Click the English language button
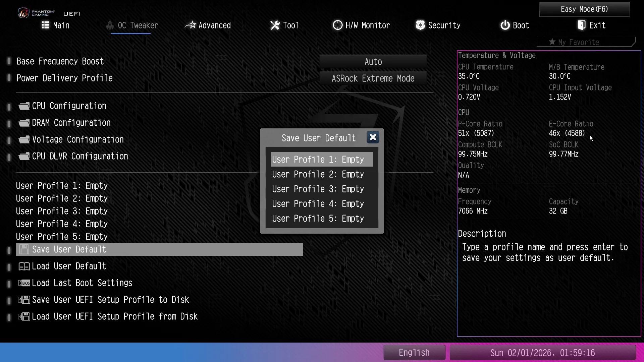 pos(414,353)
